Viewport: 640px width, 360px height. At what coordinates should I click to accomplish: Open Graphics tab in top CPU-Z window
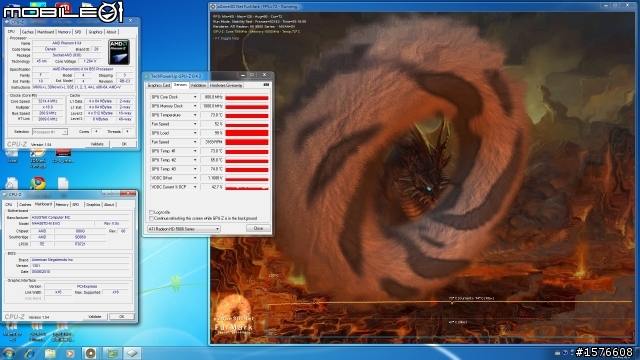pyautogui.click(x=95, y=32)
